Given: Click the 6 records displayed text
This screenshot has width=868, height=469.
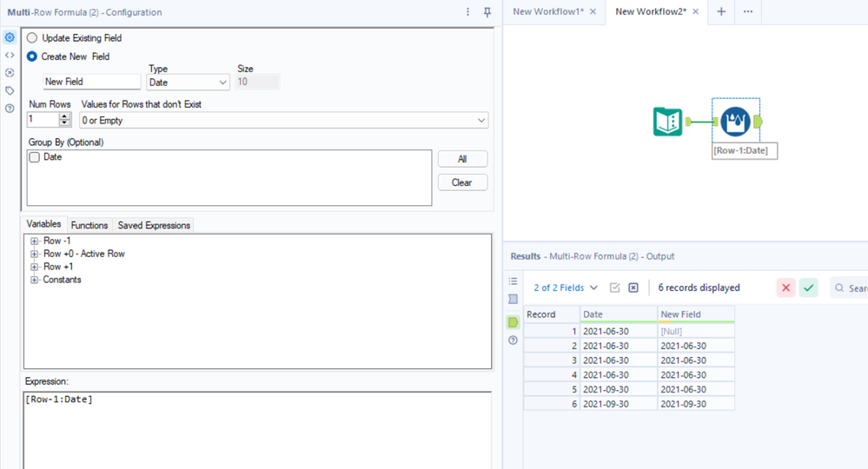Looking at the screenshot, I should (x=699, y=287).
